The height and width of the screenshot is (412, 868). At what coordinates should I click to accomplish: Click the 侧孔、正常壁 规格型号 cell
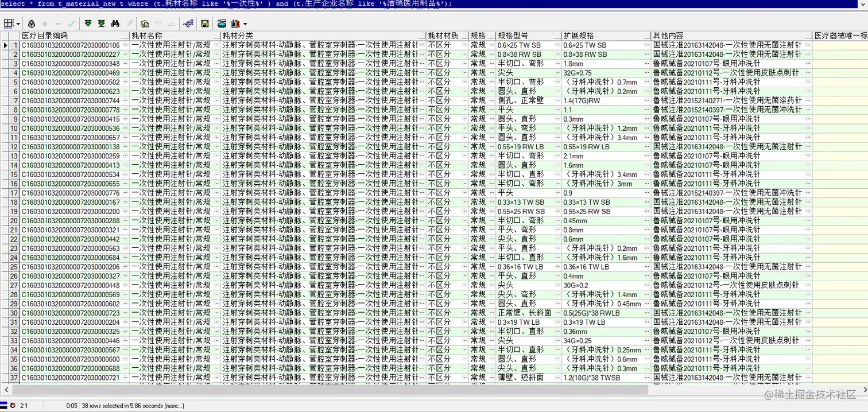[x=529, y=100]
